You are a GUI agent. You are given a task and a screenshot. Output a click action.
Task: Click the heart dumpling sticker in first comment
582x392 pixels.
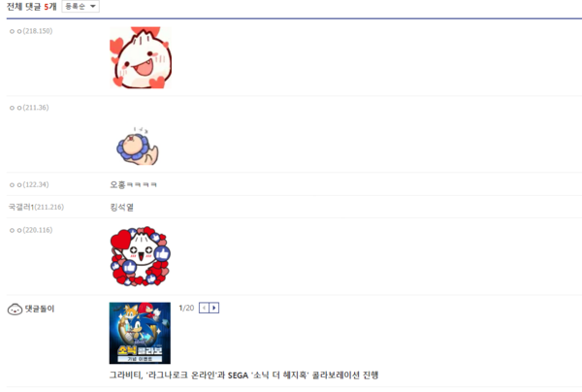point(141,57)
